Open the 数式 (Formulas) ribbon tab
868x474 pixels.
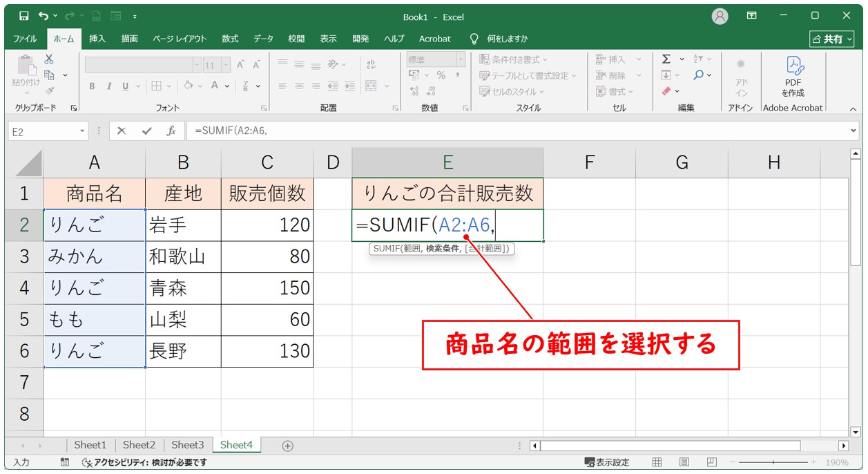(230, 39)
